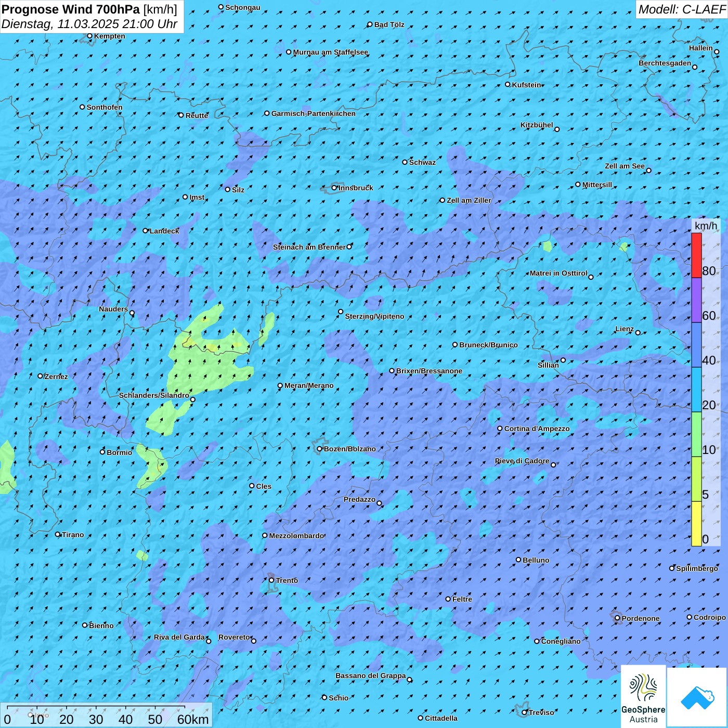Click the purple 60-80 legend color
This screenshot has width=728, height=728.
696,300
